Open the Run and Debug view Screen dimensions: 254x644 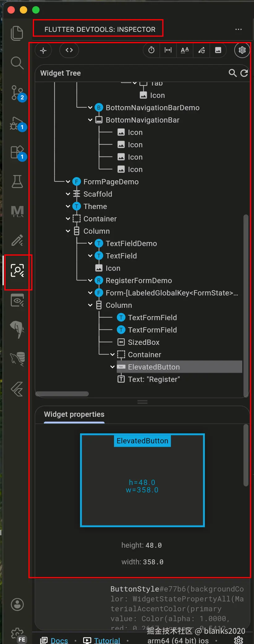click(17, 123)
